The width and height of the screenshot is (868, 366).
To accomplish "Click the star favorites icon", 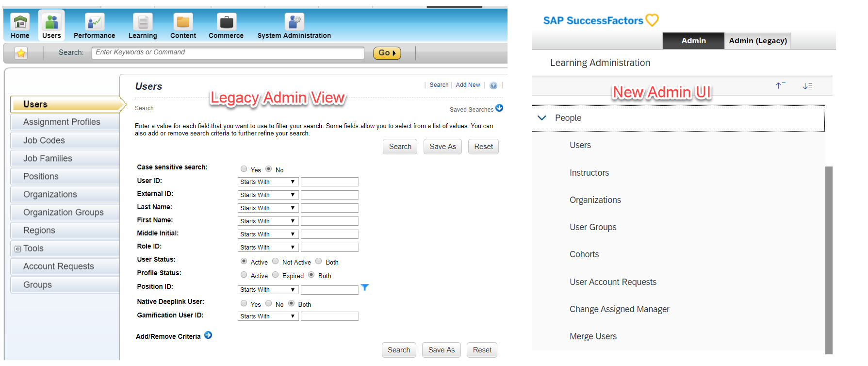I will [21, 53].
